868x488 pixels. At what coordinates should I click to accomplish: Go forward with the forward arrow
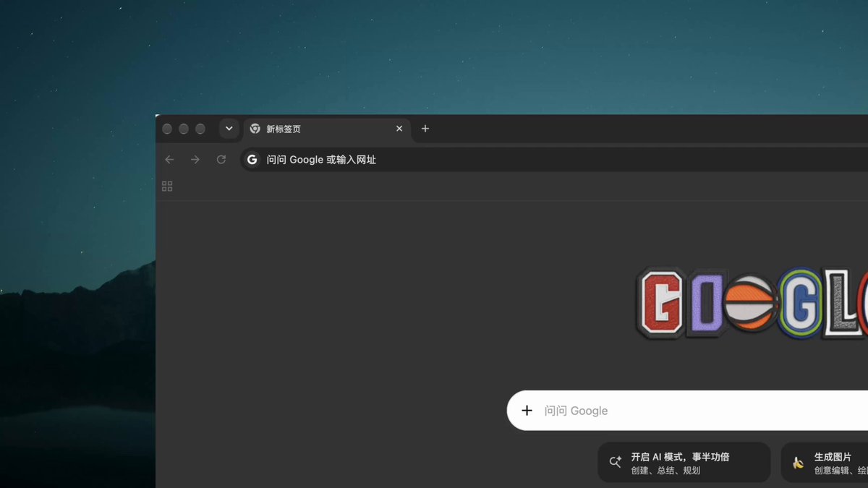195,160
